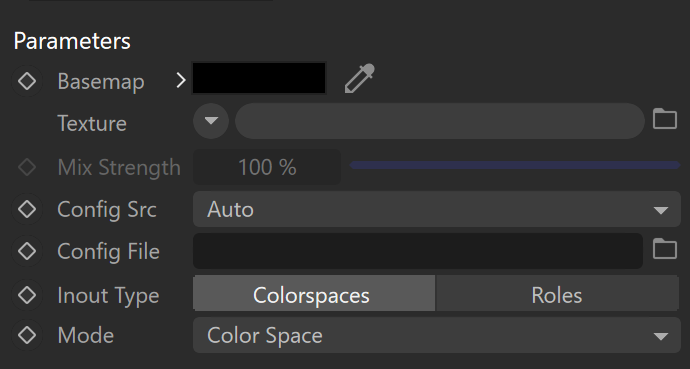
Task: Click the Config Src keyframe diamond
Action: coord(27,209)
